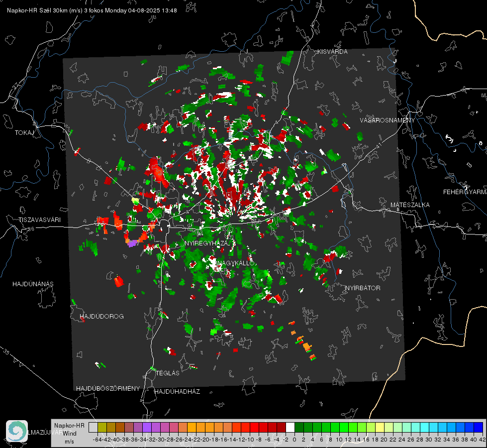Click the '-10' legend value

tap(249, 440)
